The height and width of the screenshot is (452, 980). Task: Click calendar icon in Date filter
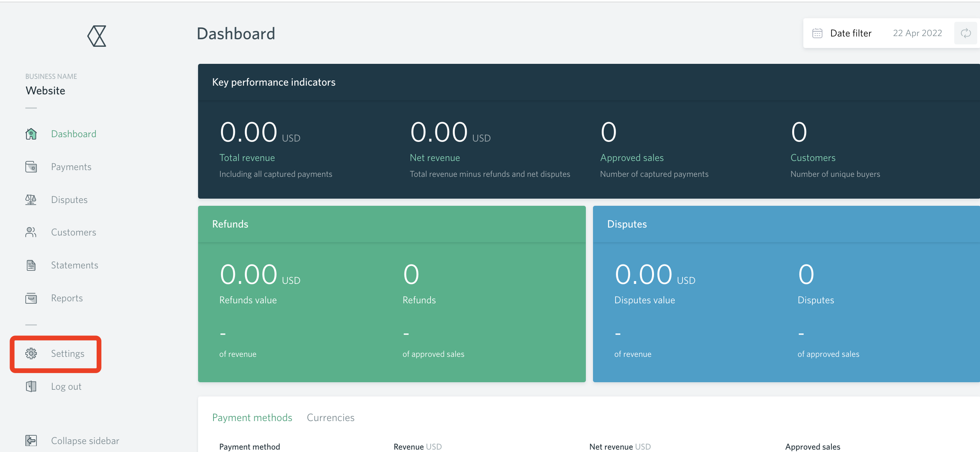click(817, 33)
